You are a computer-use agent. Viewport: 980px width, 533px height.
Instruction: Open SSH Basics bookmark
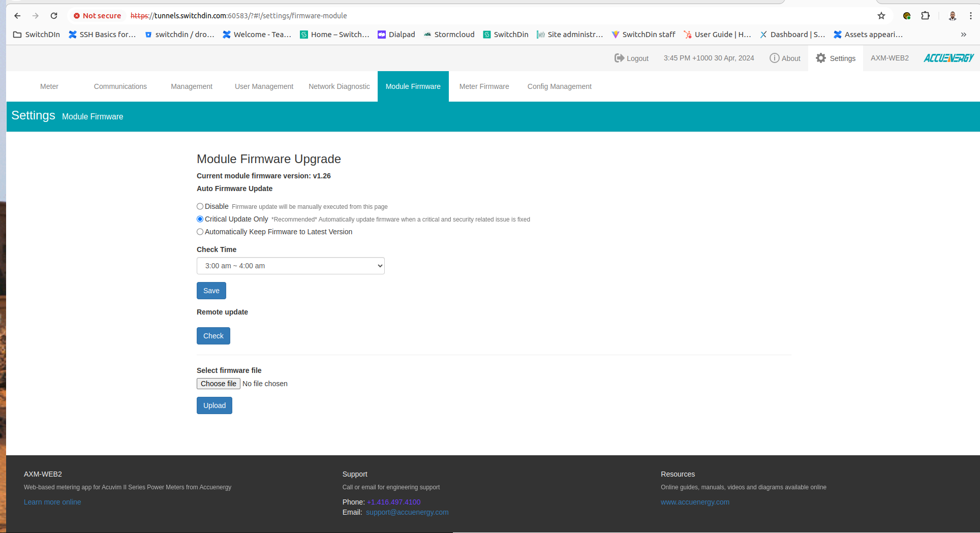click(102, 35)
